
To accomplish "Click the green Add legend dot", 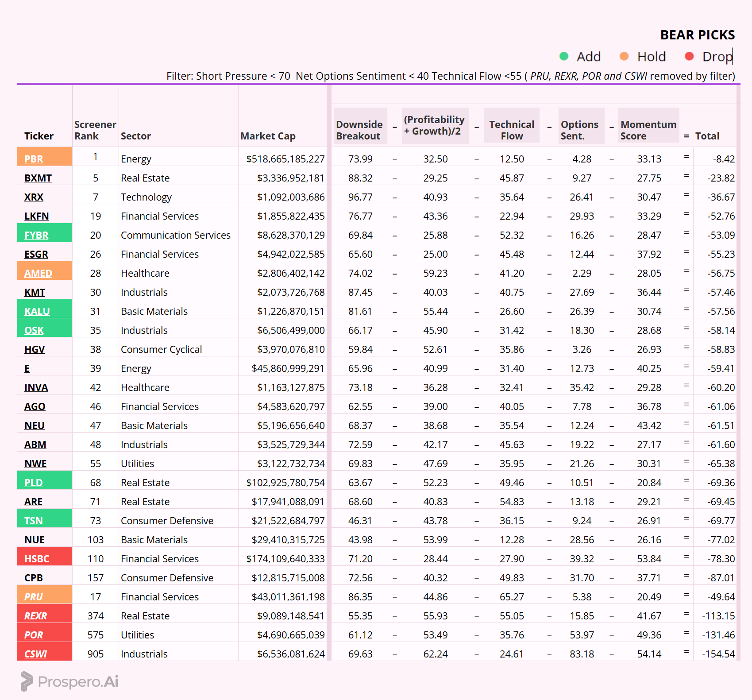I will (x=563, y=56).
